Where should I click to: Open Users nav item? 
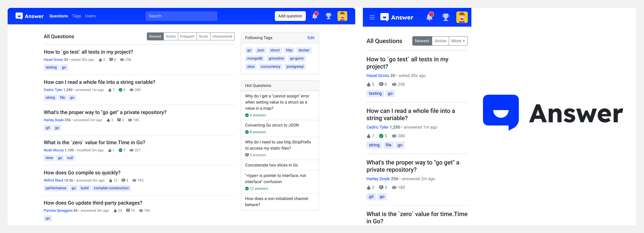pos(90,16)
